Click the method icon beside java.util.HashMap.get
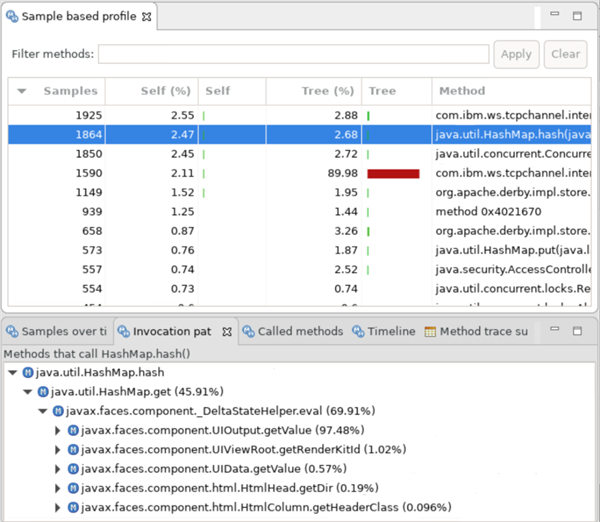Viewport: 600px width, 522px height. coord(43,392)
